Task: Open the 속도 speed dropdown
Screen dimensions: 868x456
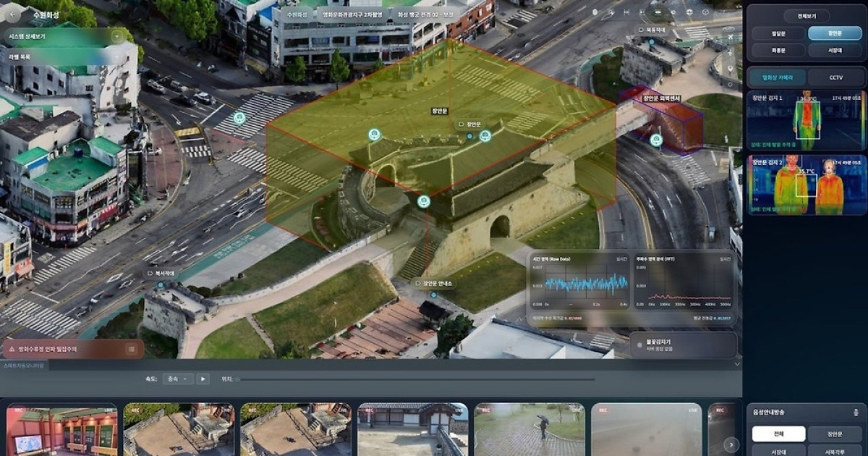Action: click(x=177, y=379)
